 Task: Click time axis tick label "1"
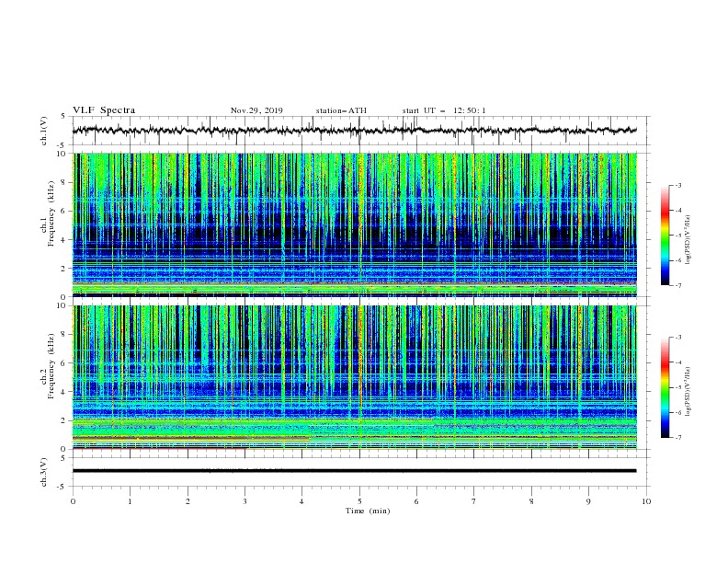point(130,501)
